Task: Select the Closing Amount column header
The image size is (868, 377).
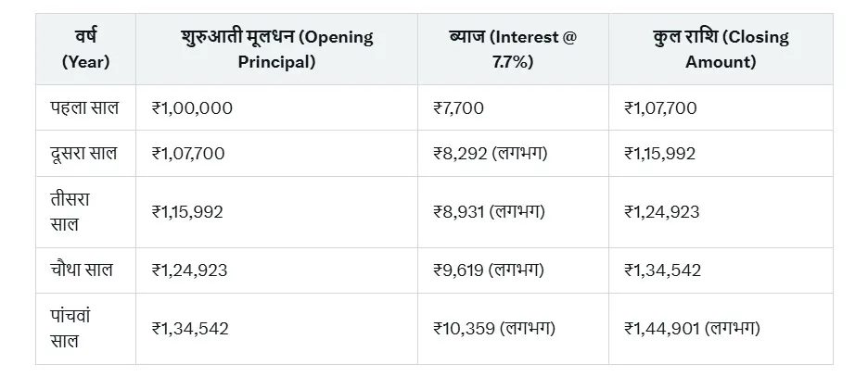Action: 720,50
